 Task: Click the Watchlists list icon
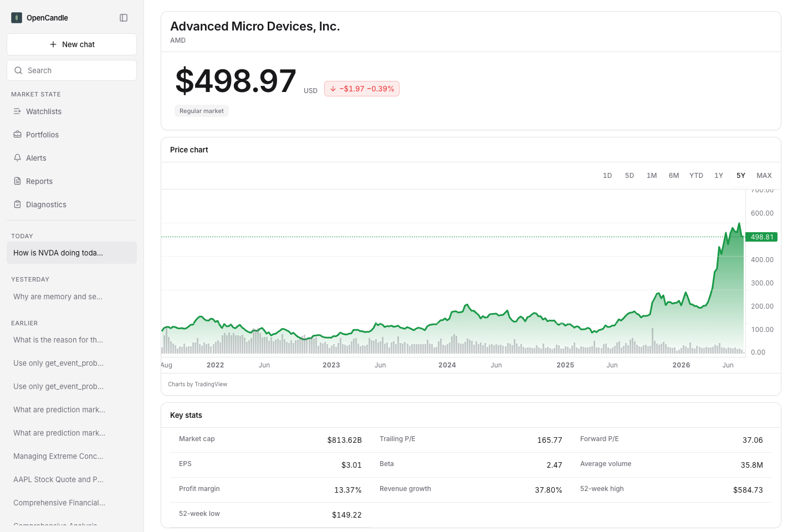pyautogui.click(x=17, y=111)
